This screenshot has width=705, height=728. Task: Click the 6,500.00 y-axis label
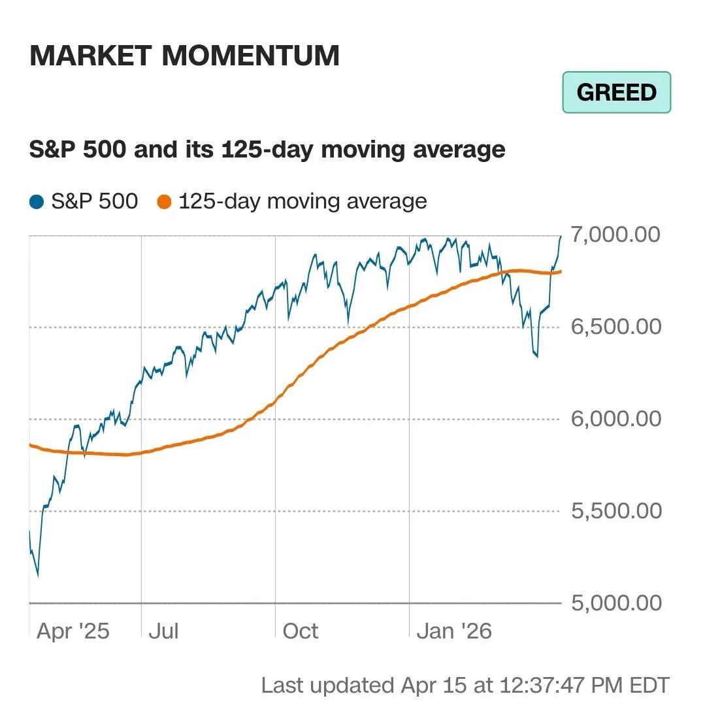pyautogui.click(x=616, y=327)
